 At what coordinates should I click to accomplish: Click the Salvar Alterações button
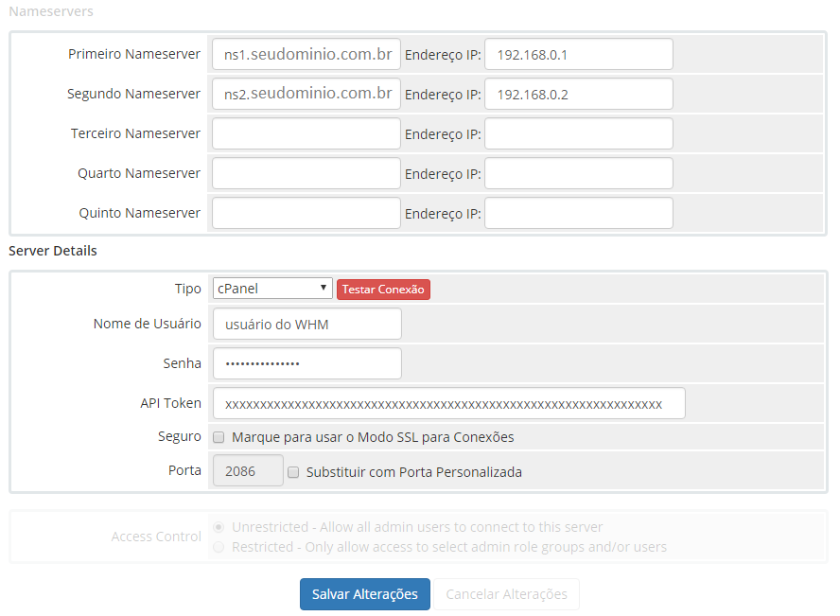coord(365,594)
